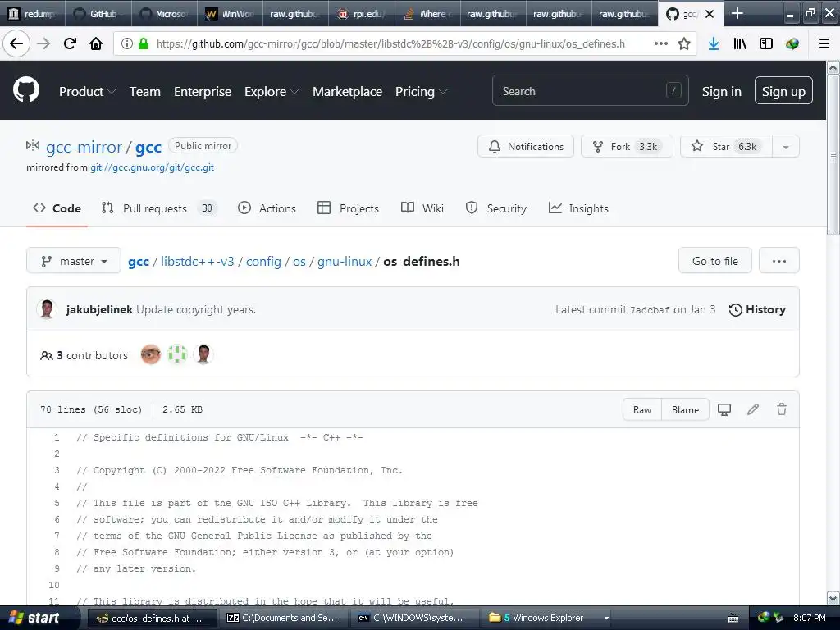Open Firefox home page icon
The width and height of the screenshot is (840, 630).
click(x=96, y=43)
